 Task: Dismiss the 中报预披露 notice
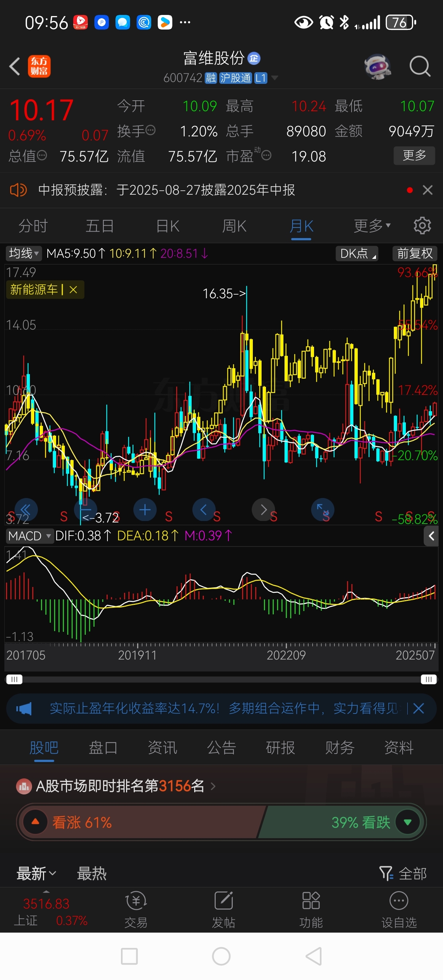427,190
